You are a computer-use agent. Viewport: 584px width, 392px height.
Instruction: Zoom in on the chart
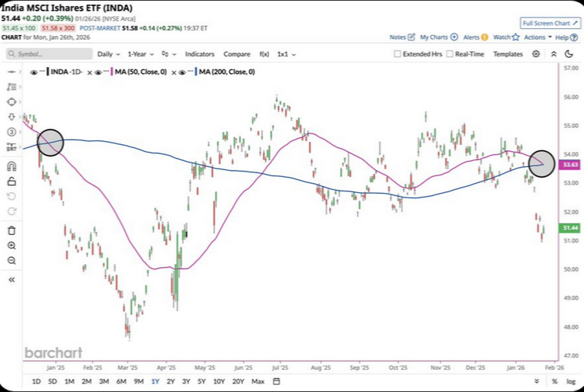point(11,246)
